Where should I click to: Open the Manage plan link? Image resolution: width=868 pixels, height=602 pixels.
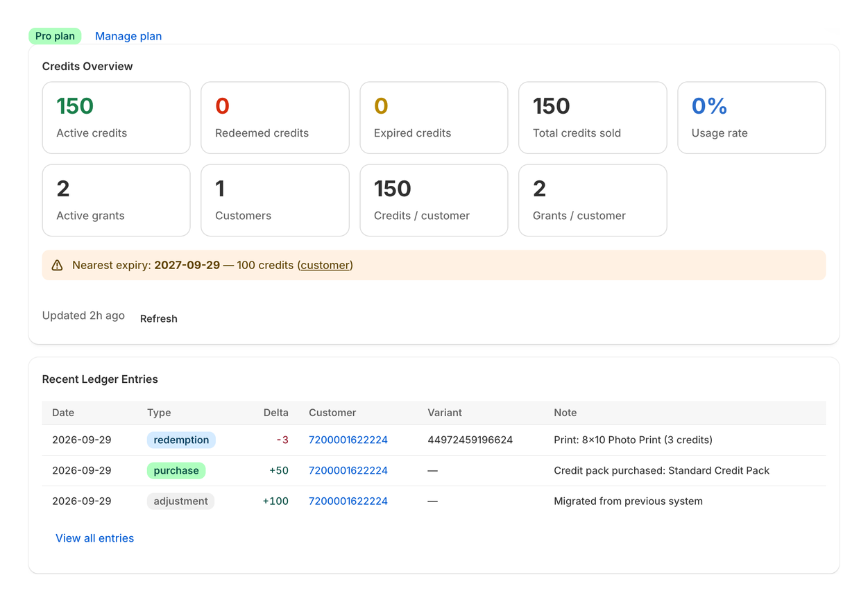click(x=128, y=36)
